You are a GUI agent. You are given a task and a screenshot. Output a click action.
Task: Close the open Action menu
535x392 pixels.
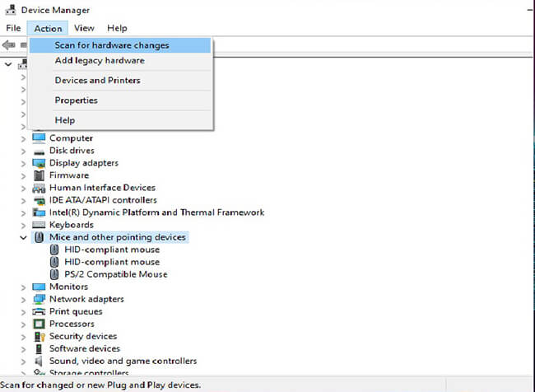[x=48, y=28]
